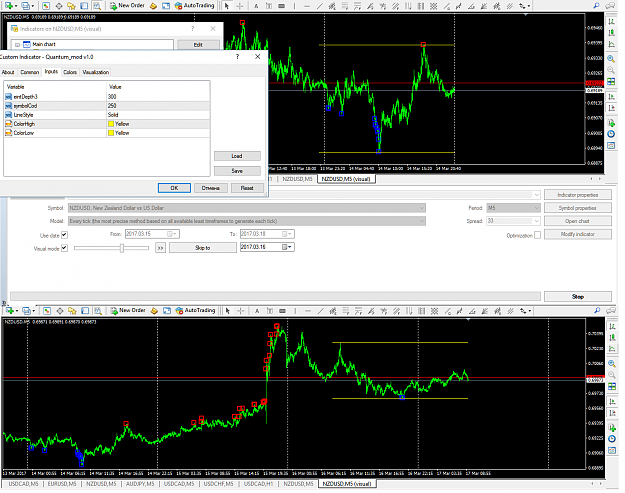Open chat bubbles icon in upper toolbar
Screen dimensions: 625x493
pos(610,6)
